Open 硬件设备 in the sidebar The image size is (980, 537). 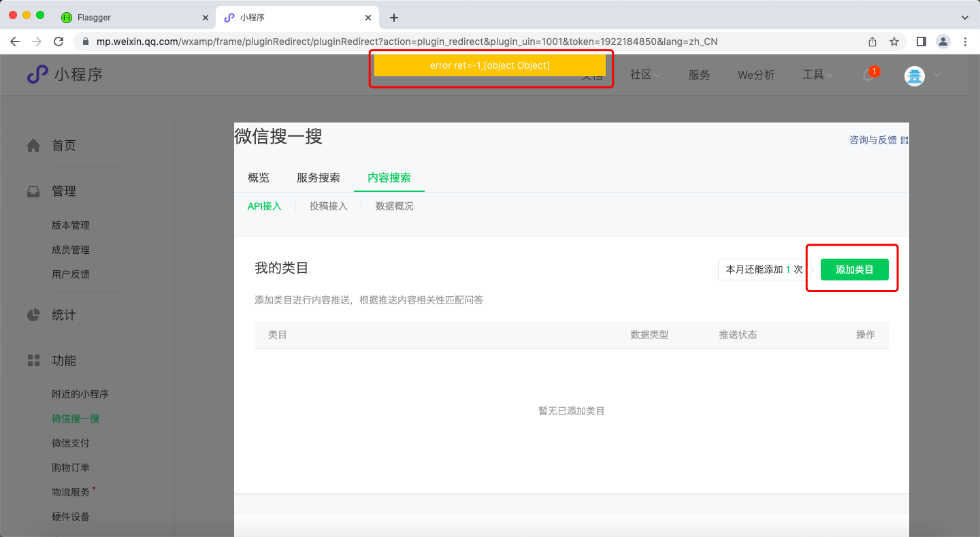click(71, 517)
